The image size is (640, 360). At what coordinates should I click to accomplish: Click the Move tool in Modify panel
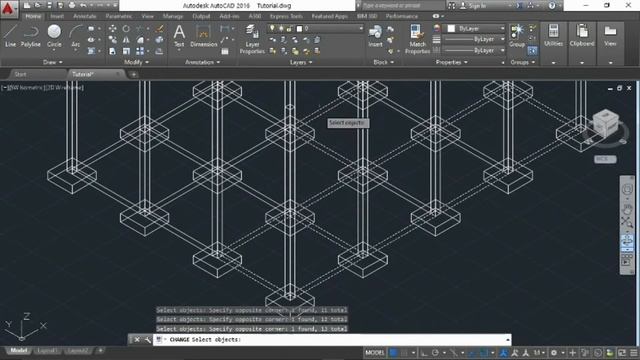tap(112, 29)
